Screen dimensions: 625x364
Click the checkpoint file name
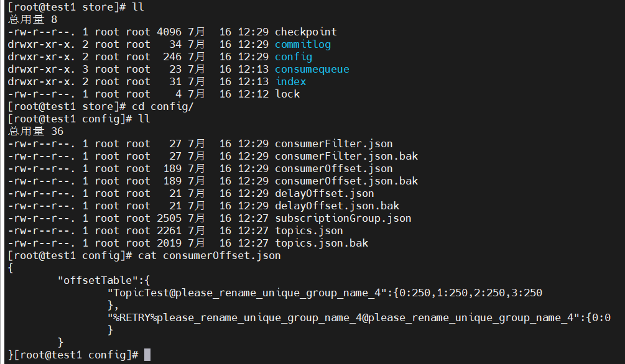click(305, 32)
